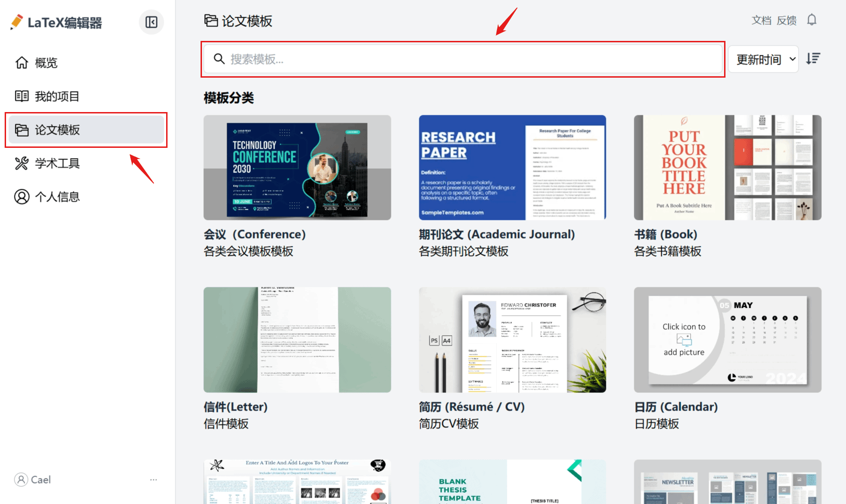
Task: Select 论文模板 in the sidebar
Action: point(57,130)
